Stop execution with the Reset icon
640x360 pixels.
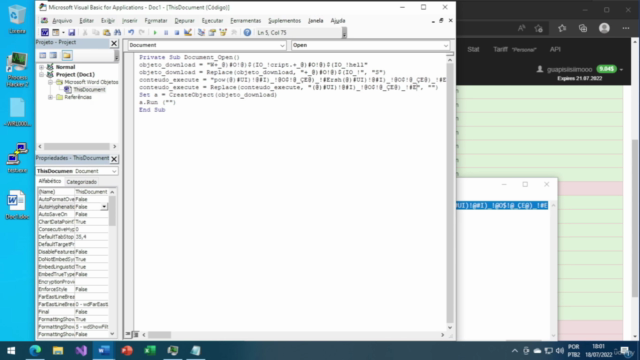pyautogui.click(x=176, y=33)
